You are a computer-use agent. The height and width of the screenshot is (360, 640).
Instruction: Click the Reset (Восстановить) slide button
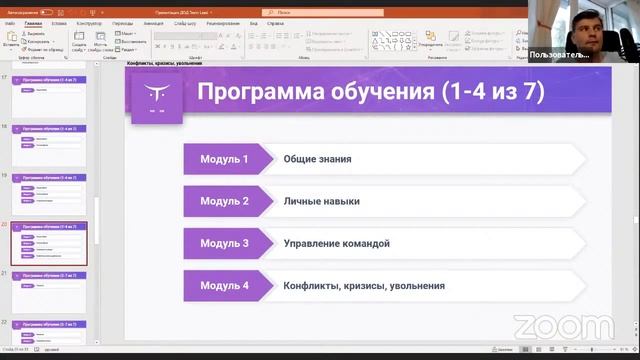[131, 42]
